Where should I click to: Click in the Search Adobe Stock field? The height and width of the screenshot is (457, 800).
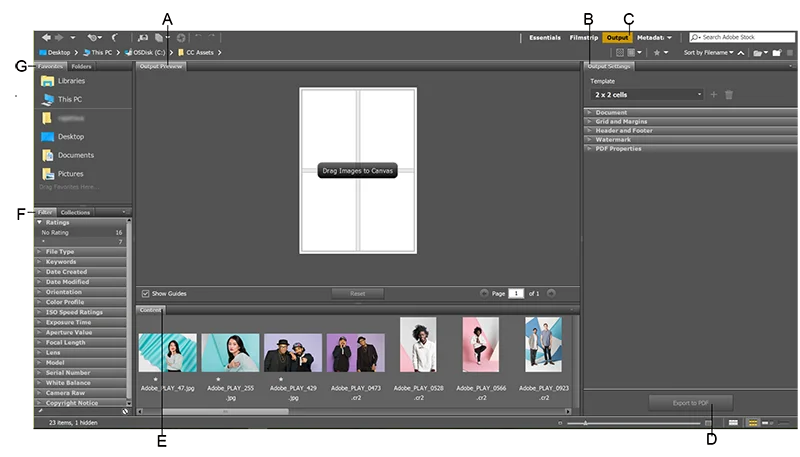tap(742, 37)
